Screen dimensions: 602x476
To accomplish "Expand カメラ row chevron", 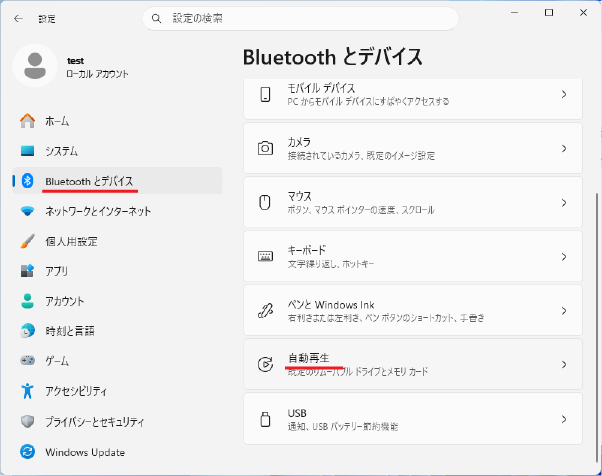I will (564, 148).
